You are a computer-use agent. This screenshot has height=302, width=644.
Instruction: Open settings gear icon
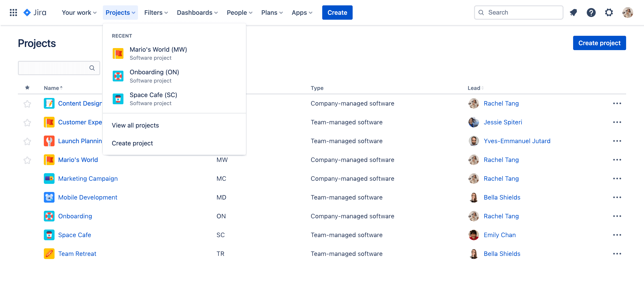[610, 12]
